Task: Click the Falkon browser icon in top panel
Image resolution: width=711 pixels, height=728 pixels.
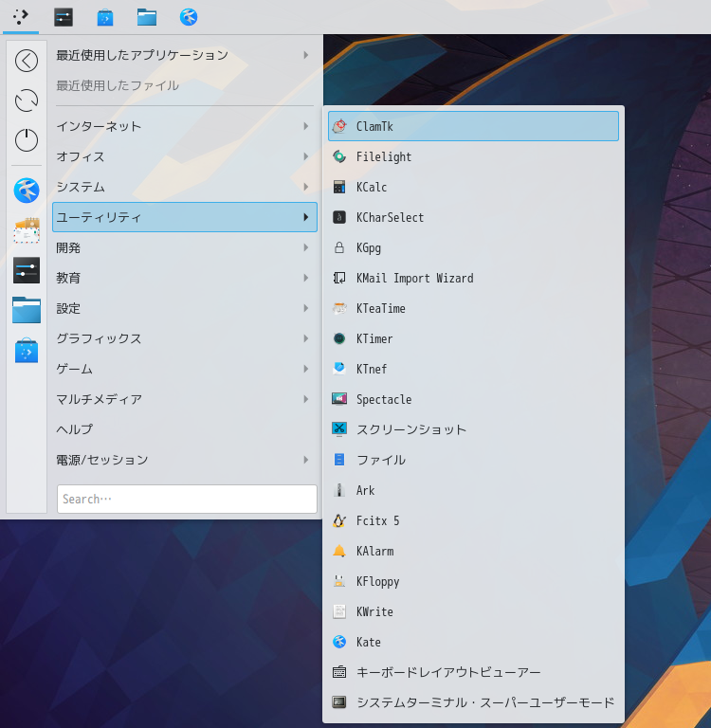Action: tap(189, 17)
